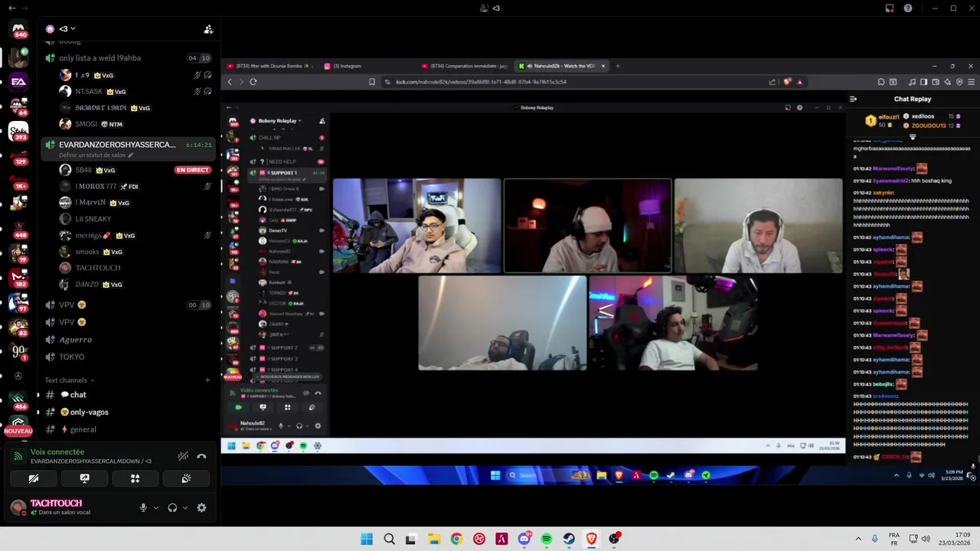The width and height of the screenshot is (980, 551).
Task: Click the invite members icon in server header
Action: tap(208, 29)
